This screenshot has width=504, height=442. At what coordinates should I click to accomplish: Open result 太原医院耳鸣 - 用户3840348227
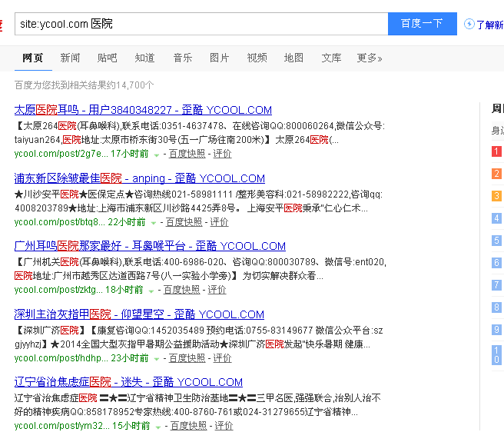[x=143, y=110]
